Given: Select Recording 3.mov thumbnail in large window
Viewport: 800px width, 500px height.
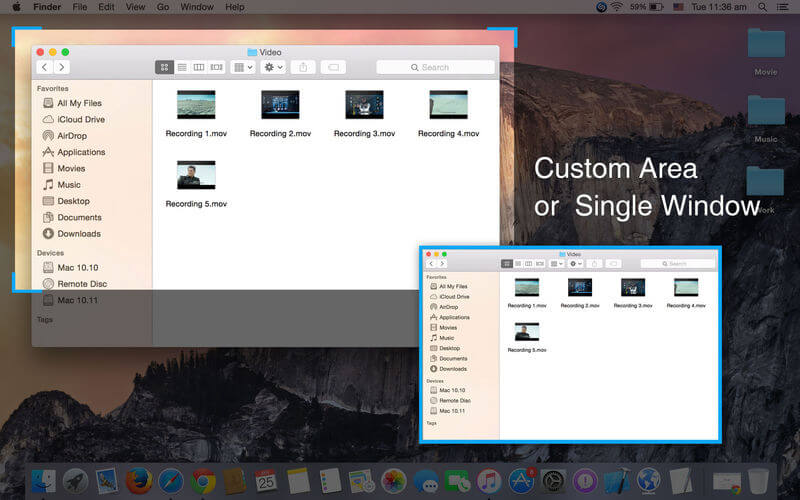Looking at the screenshot, I should (x=364, y=105).
